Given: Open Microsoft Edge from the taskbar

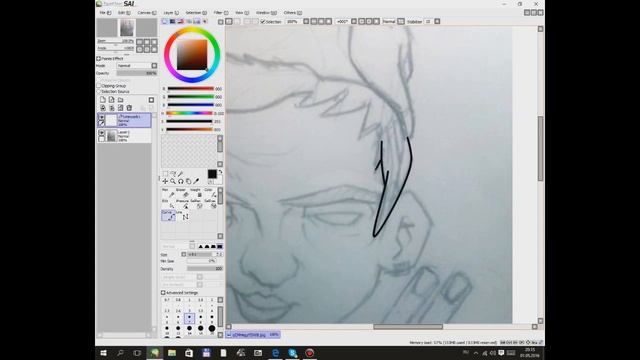Looking at the screenshot, I should (x=276, y=353).
